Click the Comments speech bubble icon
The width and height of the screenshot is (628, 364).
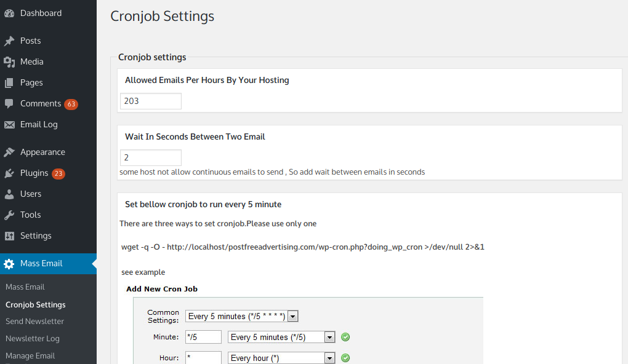(x=9, y=104)
